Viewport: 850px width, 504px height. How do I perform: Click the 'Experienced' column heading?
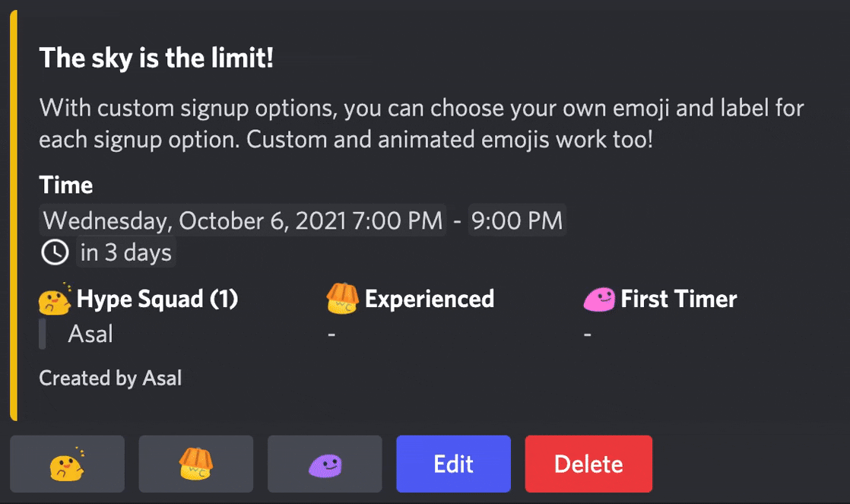[x=430, y=299]
